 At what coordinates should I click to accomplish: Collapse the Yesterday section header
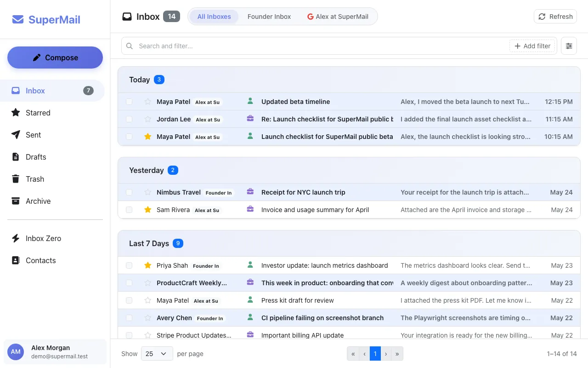(x=349, y=170)
